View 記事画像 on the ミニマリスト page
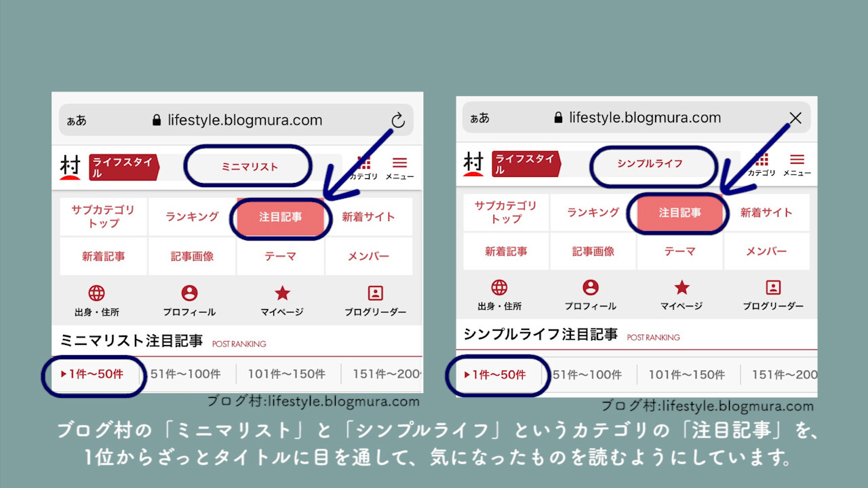The height and width of the screenshot is (488, 868). (x=192, y=256)
